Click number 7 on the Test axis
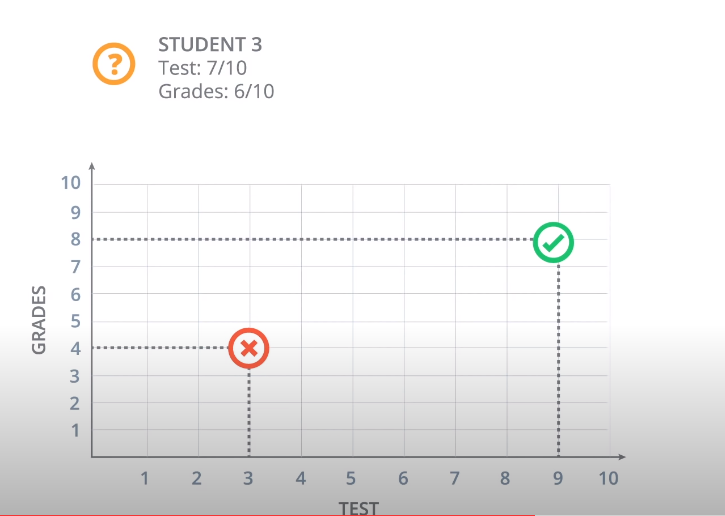Screen dimensions: 725x516 click(x=455, y=478)
